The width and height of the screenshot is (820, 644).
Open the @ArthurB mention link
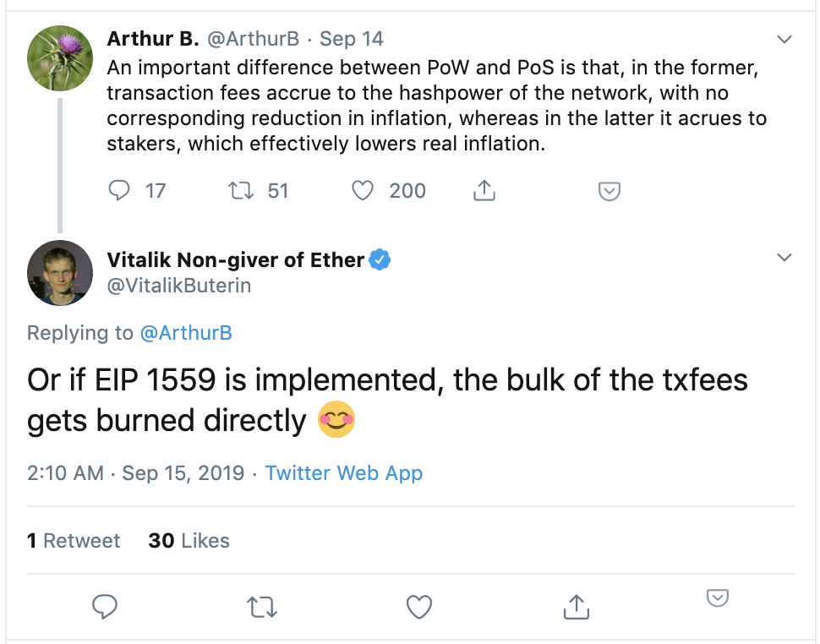186,333
